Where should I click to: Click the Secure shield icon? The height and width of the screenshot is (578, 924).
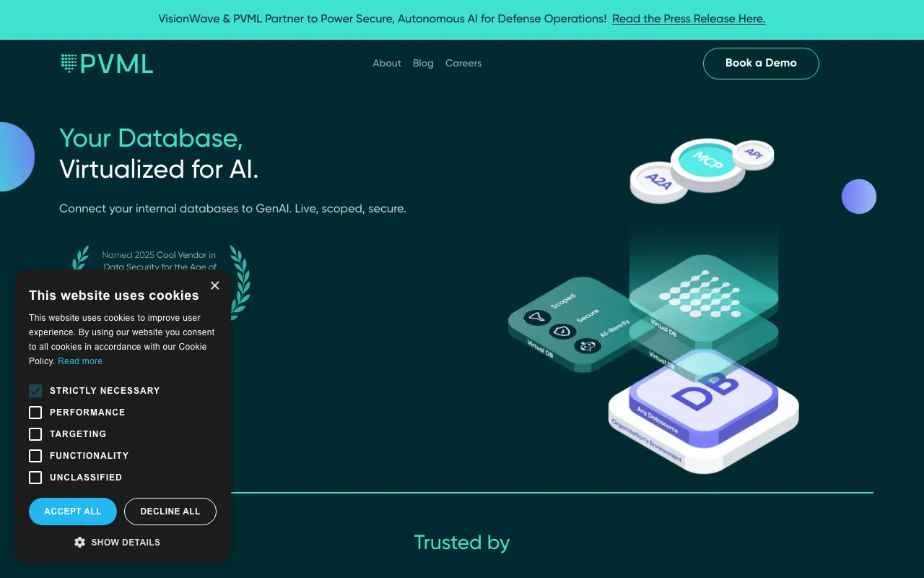coord(562,331)
